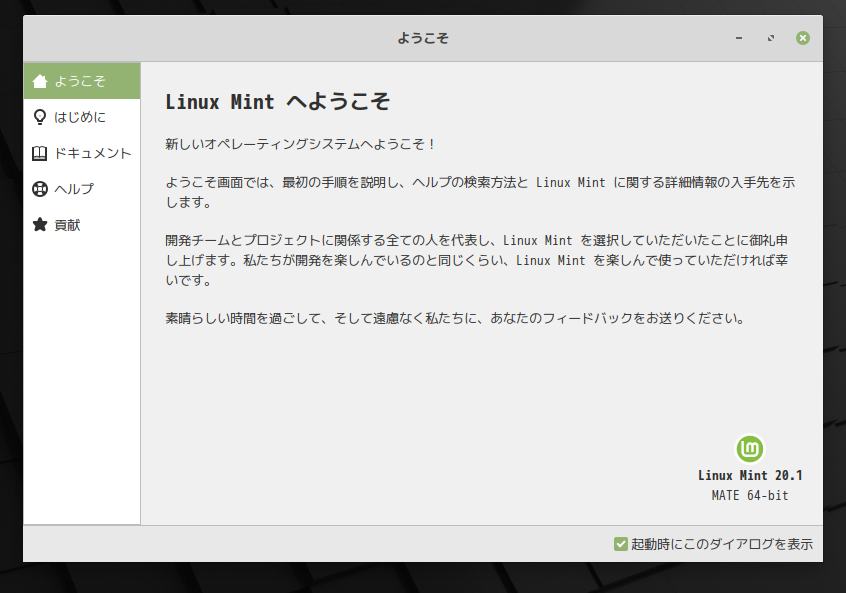Screen dimensions: 846x593
Task: Switch to the ドキュメント page
Action: [x=82, y=153]
